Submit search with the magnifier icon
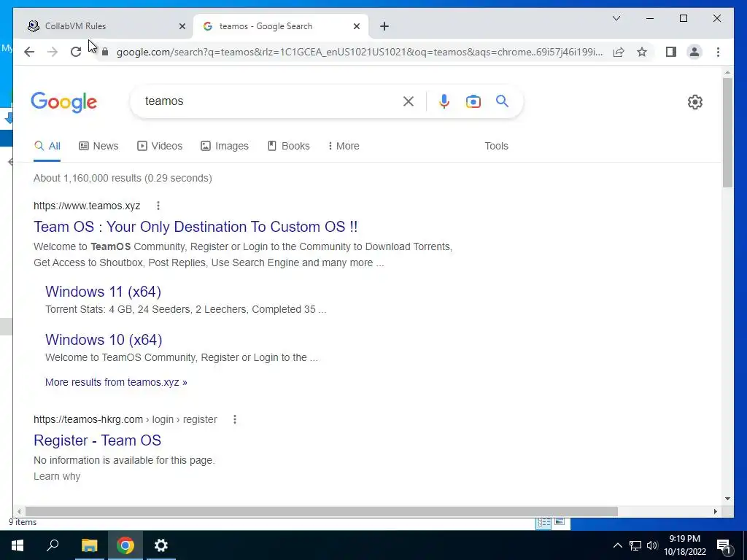The height and width of the screenshot is (560, 747). coord(502,101)
